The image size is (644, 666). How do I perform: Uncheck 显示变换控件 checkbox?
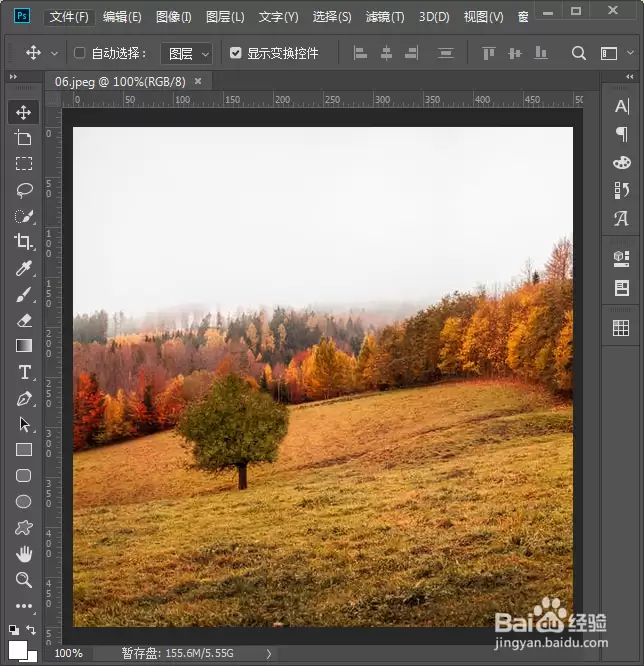pyautogui.click(x=235, y=53)
